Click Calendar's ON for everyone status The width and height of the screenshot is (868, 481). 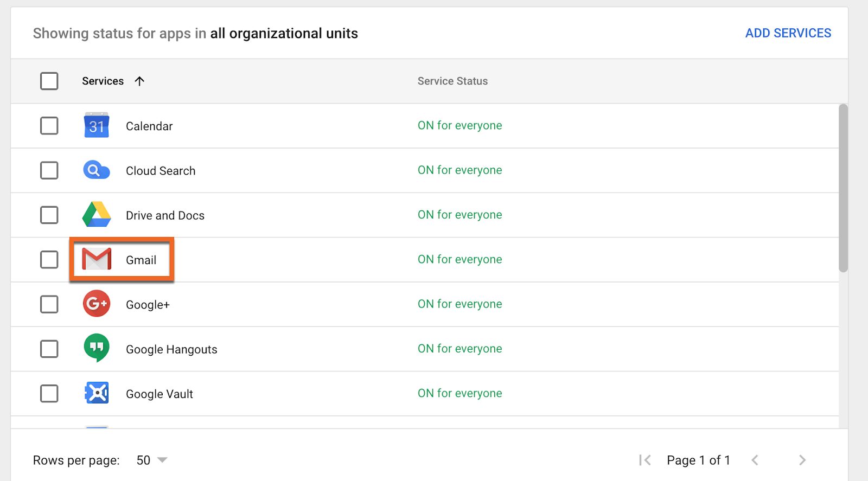pos(459,125)
